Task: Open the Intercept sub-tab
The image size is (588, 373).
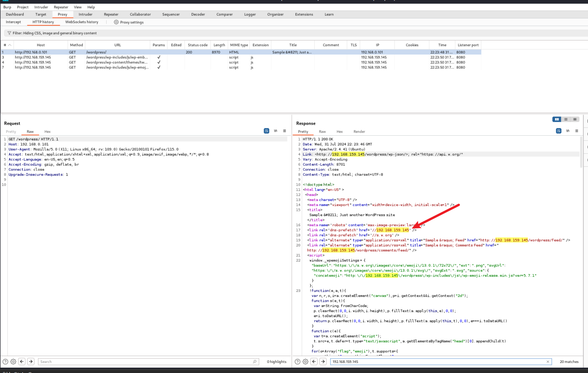Action: click(x=13, y=22)
